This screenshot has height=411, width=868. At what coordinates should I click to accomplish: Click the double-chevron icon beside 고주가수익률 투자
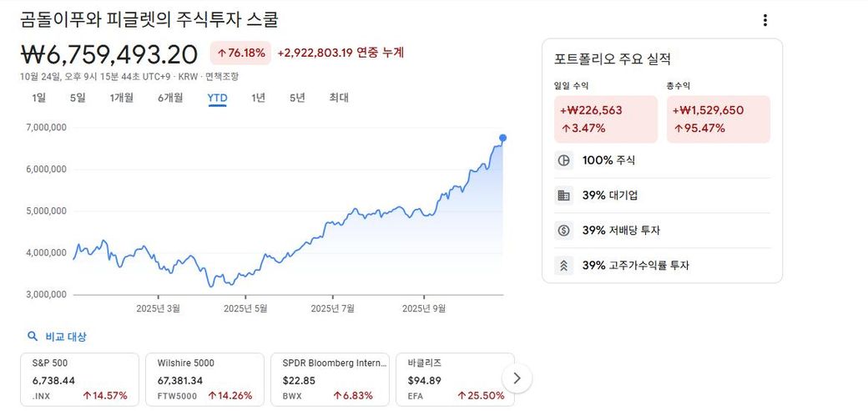pyautogui.click(x=563, y=266)
